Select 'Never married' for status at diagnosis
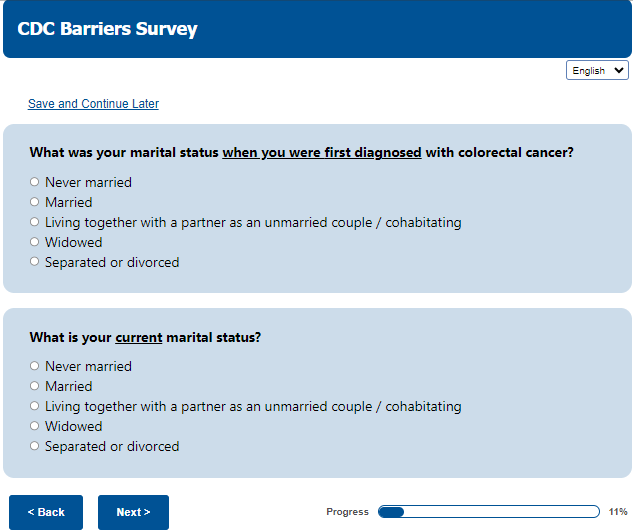This screenshot has width=633, height=530. (x=35, y=182)
